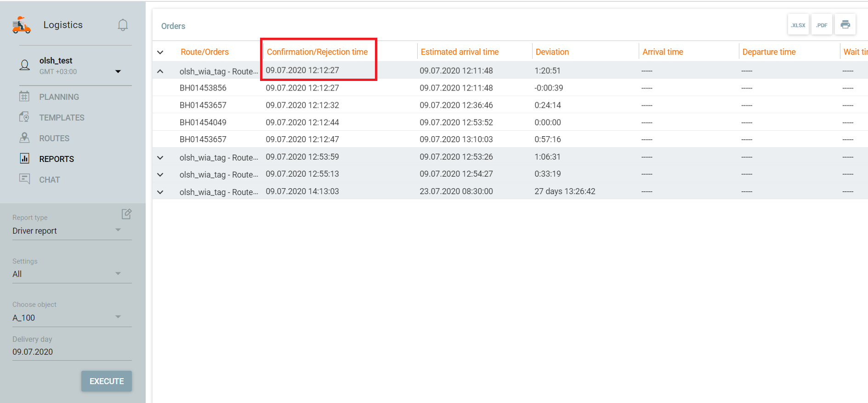The height and width of the screenshot is (403, 868).
Task: Open the Chat section
Action: tap(50, 180)
